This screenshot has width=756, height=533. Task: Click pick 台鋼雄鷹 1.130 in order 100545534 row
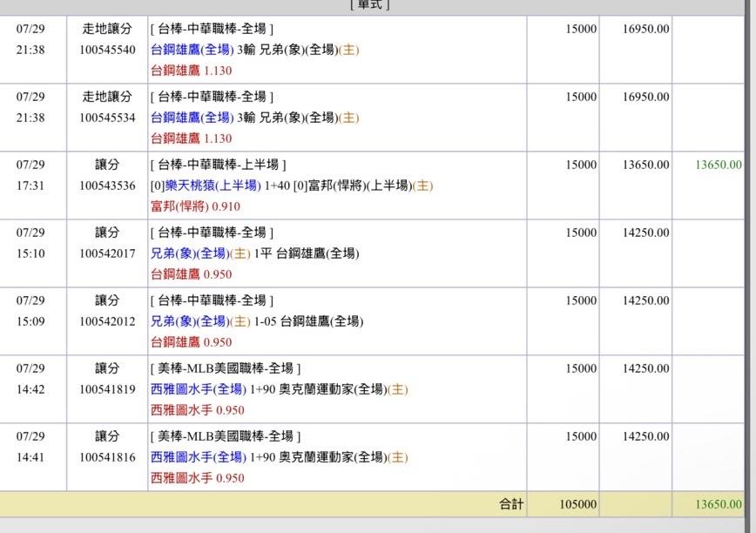coord(191,138)
